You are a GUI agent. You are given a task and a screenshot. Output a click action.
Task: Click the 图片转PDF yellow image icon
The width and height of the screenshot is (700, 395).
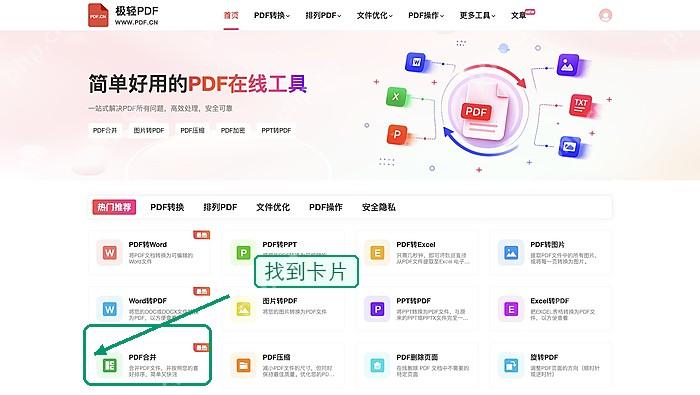243,309
